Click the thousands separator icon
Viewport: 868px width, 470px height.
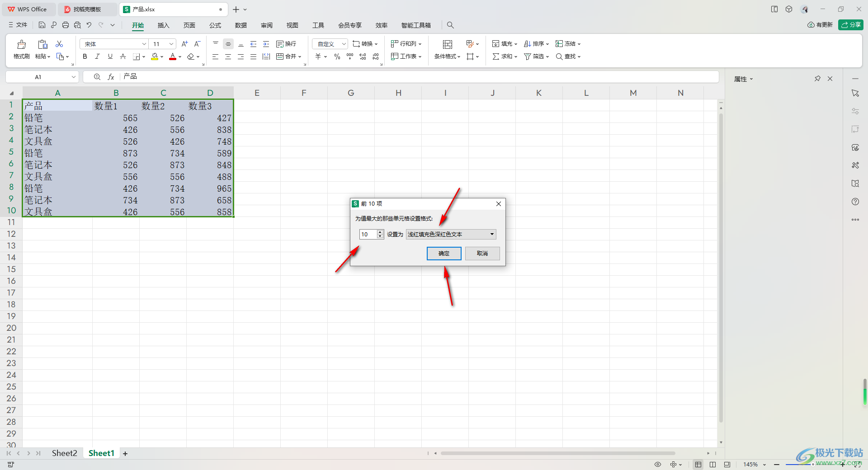(x=350, y=56)
